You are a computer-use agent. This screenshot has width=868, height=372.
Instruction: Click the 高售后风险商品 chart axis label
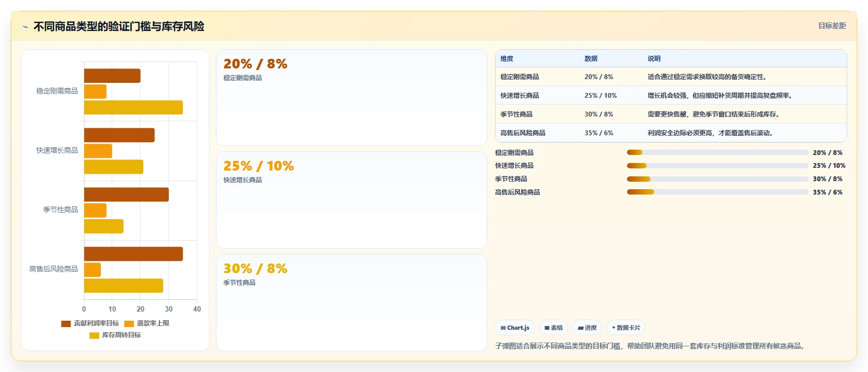pos(53,269)
